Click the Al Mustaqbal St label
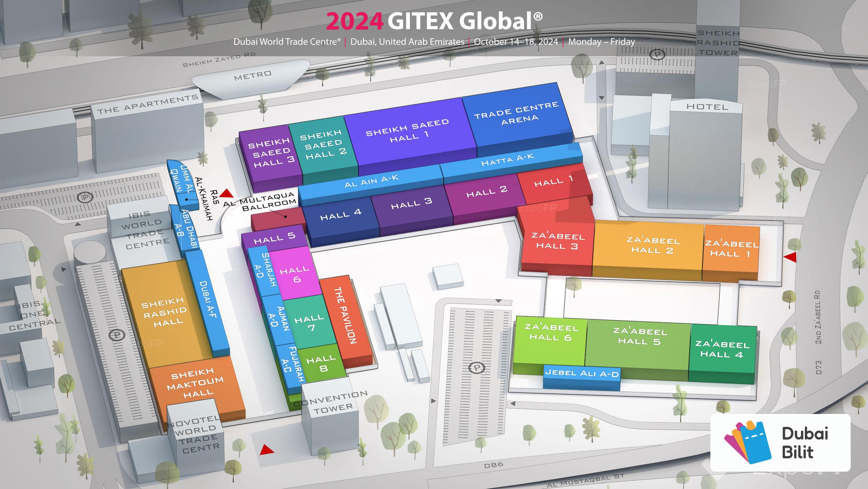The width and height of the screenshot is (868, 489). pos(585,481)
